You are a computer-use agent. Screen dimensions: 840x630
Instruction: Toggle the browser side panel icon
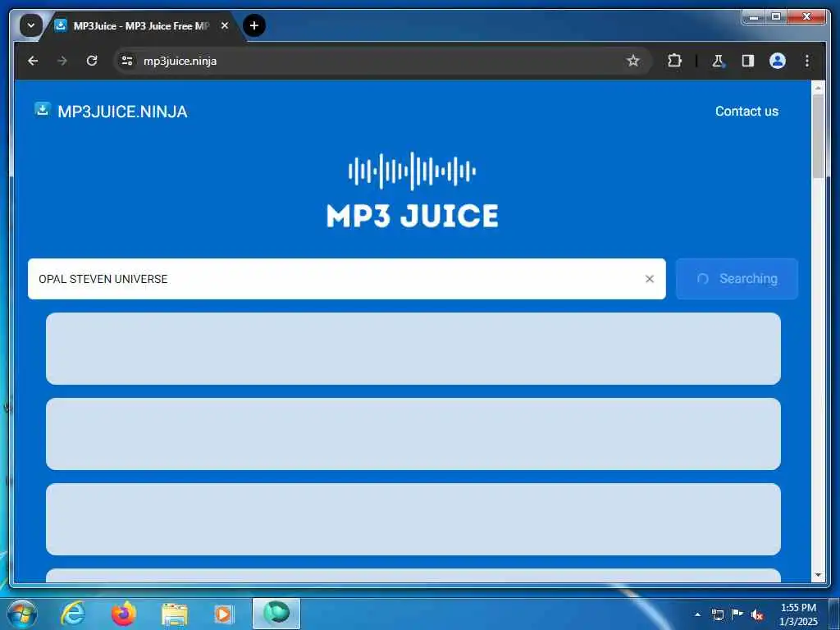click(748, 61)
